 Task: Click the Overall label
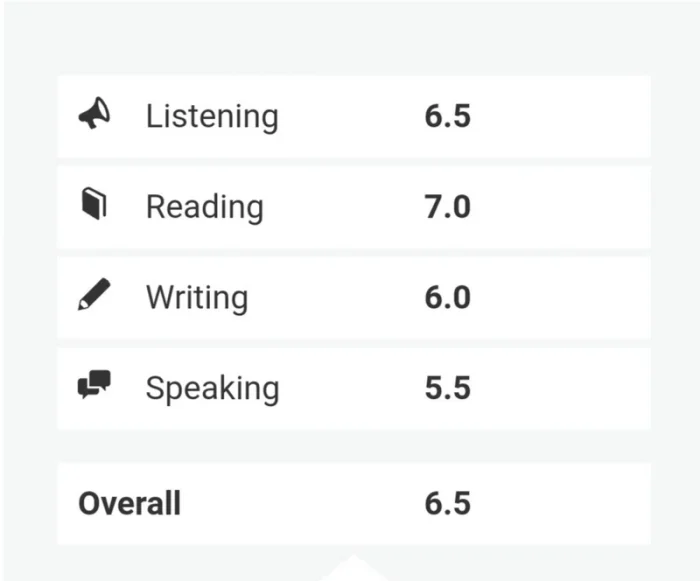129,503
